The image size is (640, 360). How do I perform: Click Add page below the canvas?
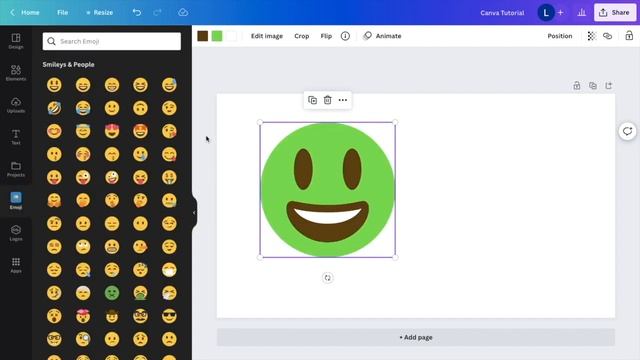click(416, 338)
